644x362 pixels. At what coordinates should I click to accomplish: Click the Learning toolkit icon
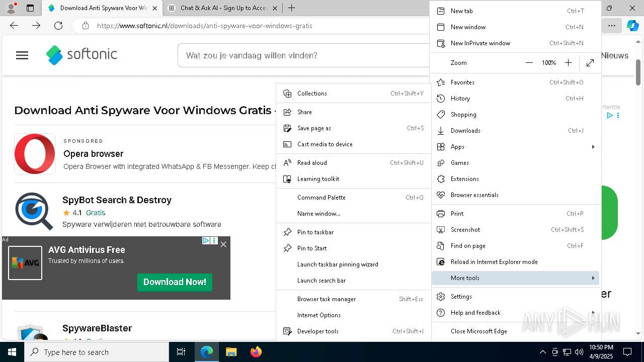click(x=288, y=179)
